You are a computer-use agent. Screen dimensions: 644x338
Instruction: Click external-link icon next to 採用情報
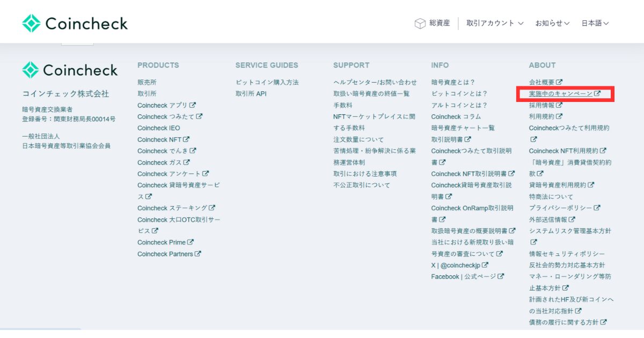pos(559,105)
